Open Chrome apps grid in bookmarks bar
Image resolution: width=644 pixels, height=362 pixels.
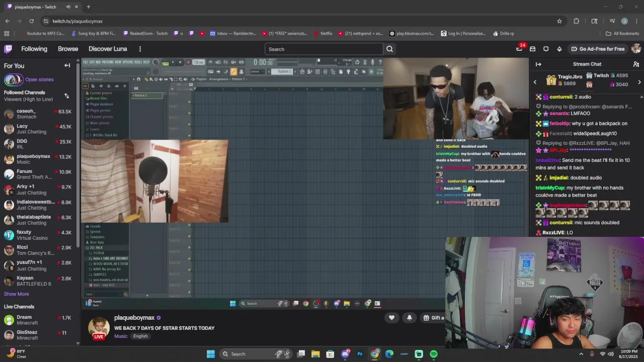tap(7, 34)
